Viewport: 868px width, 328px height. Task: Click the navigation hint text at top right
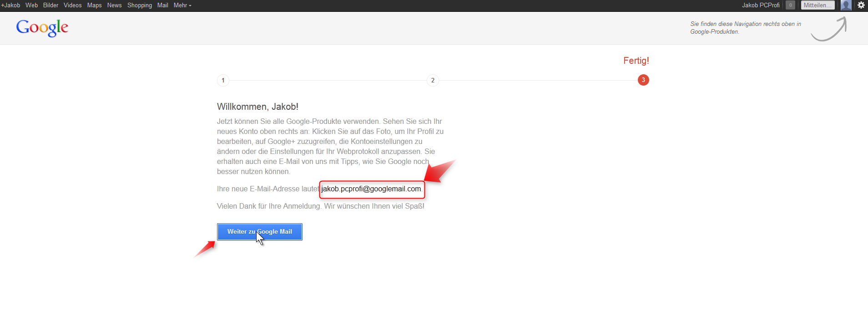[x=746, y=28]
